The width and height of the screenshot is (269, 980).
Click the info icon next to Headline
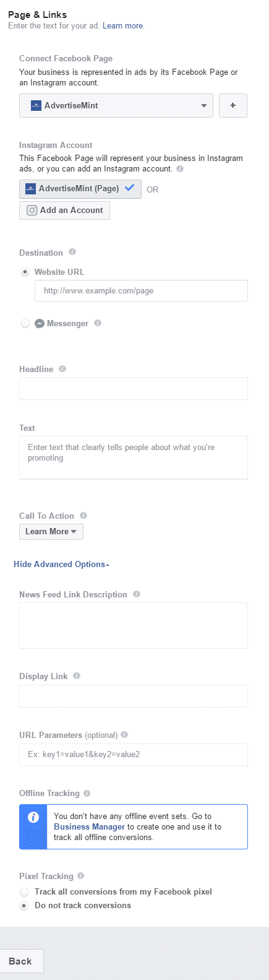coord(62,368)
